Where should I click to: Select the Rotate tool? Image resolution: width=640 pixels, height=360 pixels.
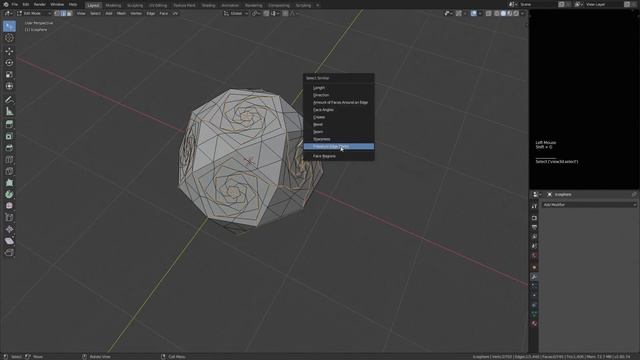pos(9,63)
